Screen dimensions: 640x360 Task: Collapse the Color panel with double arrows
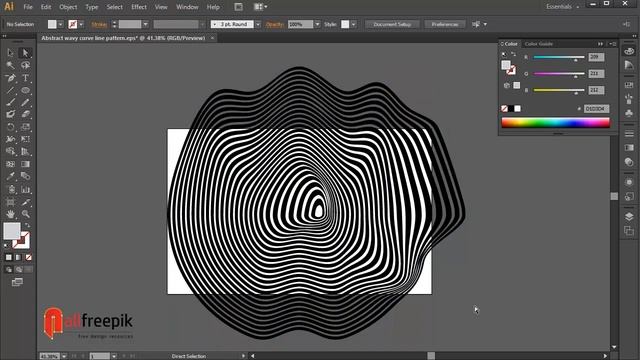tap(600, 44)
